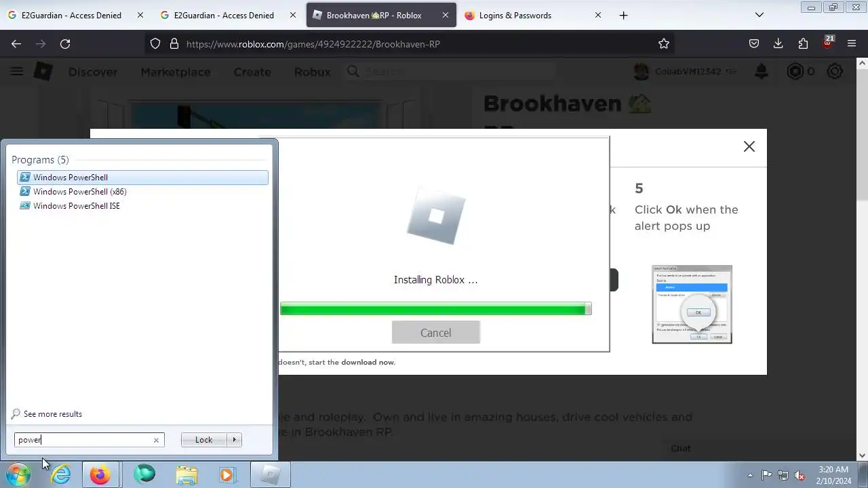Open Windows Explorer folder from taskbar

click(186, 474)
